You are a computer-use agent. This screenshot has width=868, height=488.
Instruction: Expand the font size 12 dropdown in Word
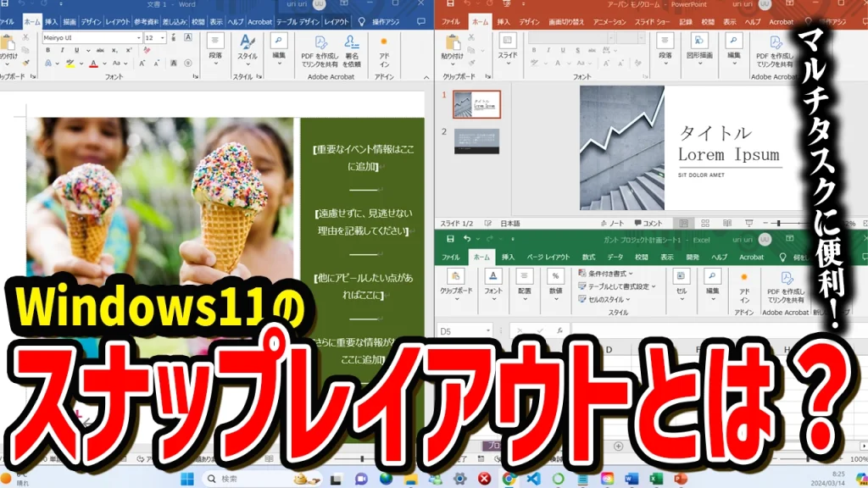coord(162,38)
